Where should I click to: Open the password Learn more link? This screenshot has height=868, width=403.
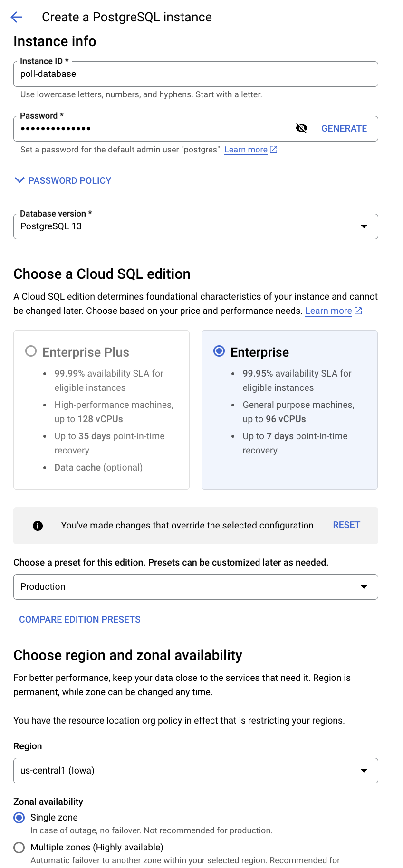coord(246,150)
